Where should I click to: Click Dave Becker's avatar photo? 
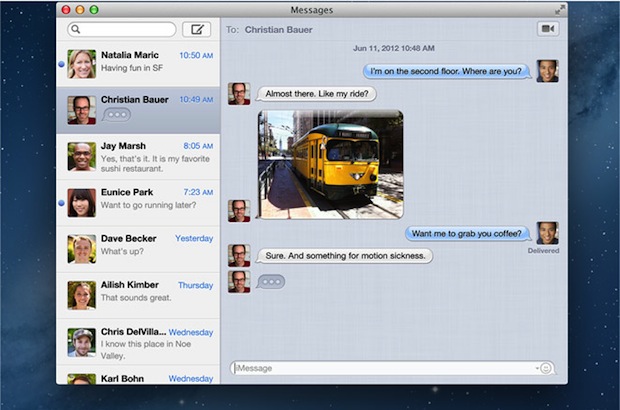tap(81, 249)
